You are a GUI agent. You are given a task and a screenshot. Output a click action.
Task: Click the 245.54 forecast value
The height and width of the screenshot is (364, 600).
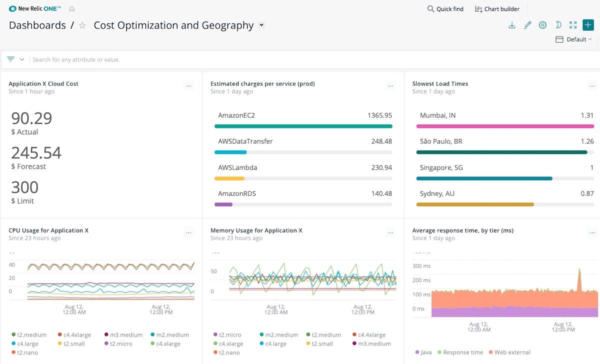point(36,152)
